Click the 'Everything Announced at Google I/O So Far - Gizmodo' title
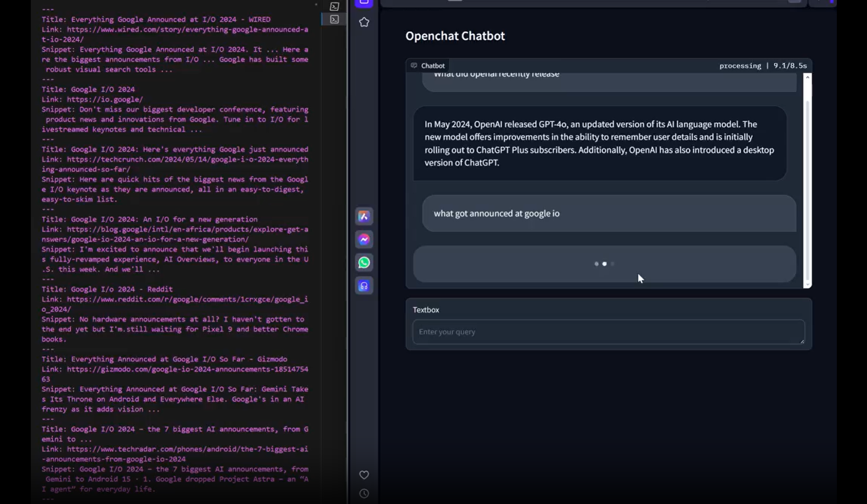This screenshot has width=867, height=504. [x=179, y=359]
